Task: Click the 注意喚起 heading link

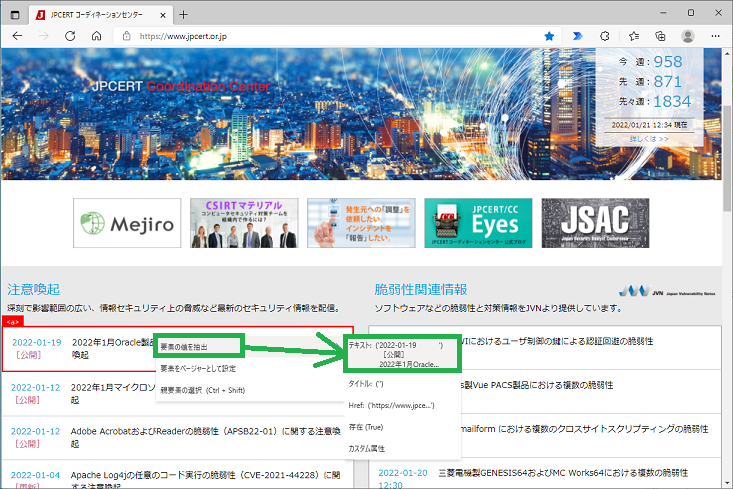Action: coord(34,289)
